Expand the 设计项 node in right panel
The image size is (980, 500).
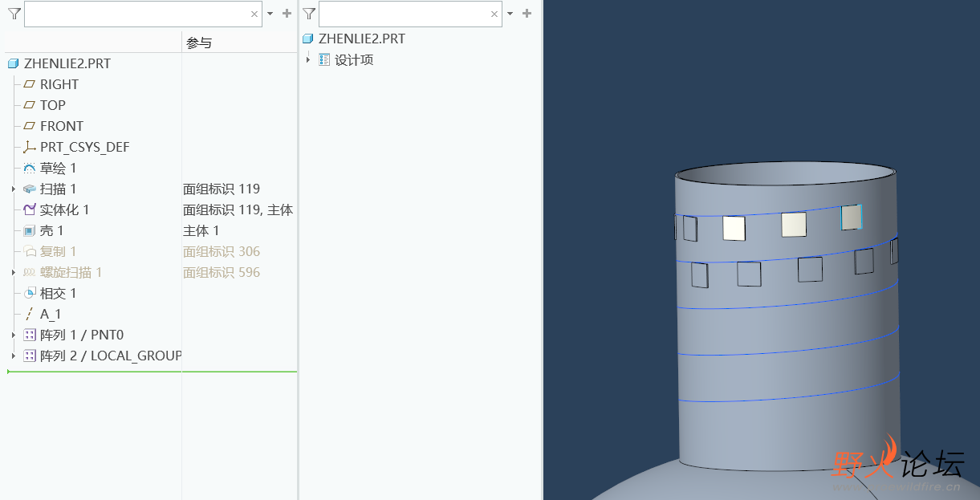pos(308,59)
